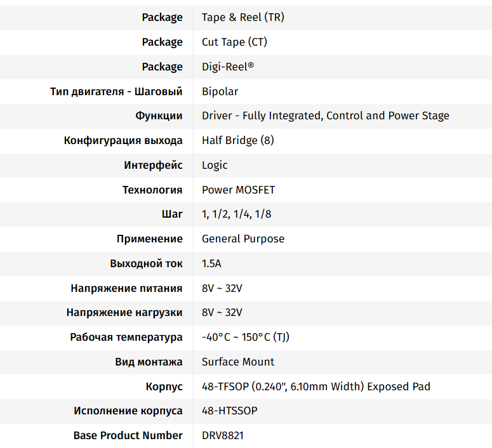Click the Logic interface value
The width and height of the screenshot is (492, 448).
[215, 165]
